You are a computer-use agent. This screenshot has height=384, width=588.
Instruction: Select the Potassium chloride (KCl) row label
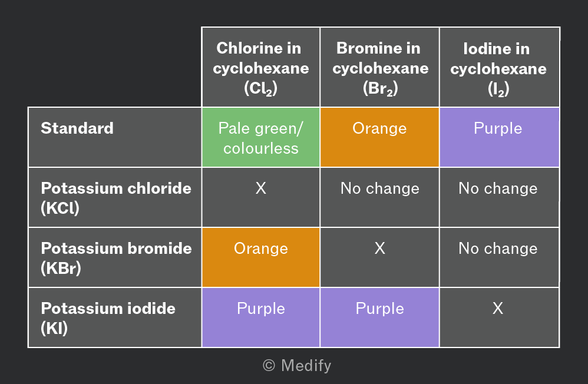(x=115, y=197)
